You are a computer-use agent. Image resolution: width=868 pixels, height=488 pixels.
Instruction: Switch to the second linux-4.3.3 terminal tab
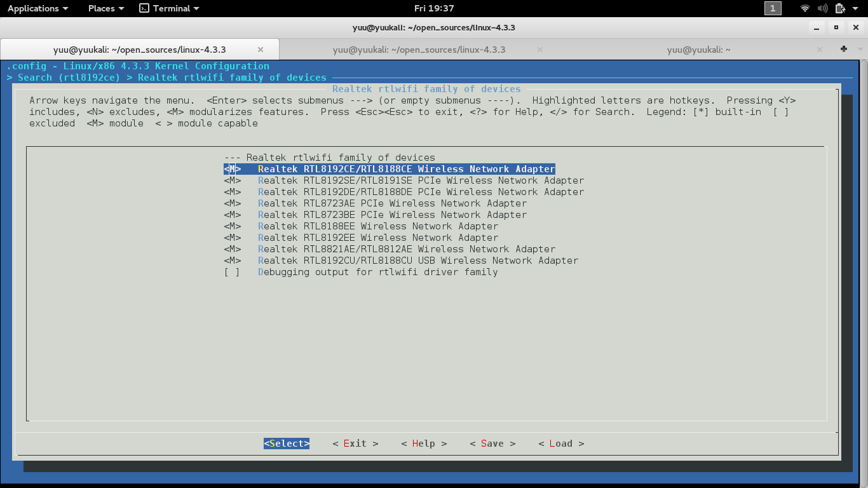click(x=419, y=50)
